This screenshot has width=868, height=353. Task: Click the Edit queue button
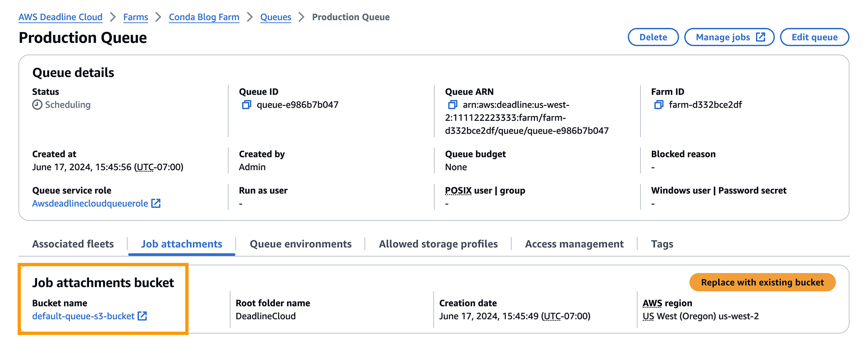pyautogui.click(x=814, y=37)
